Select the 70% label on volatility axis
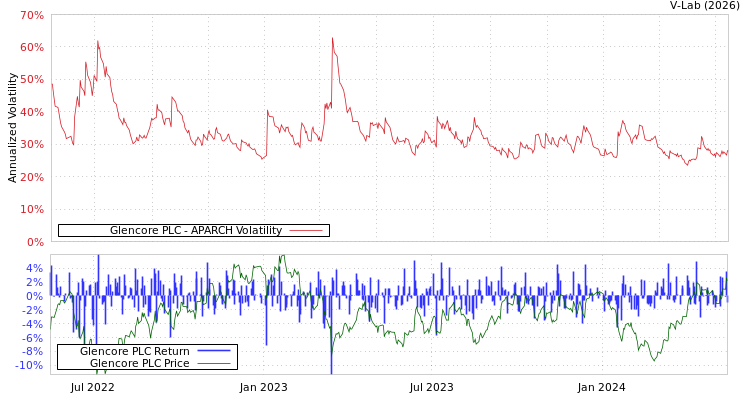The height and width of the screenshot is (400, 750). (x=32, y=16)
